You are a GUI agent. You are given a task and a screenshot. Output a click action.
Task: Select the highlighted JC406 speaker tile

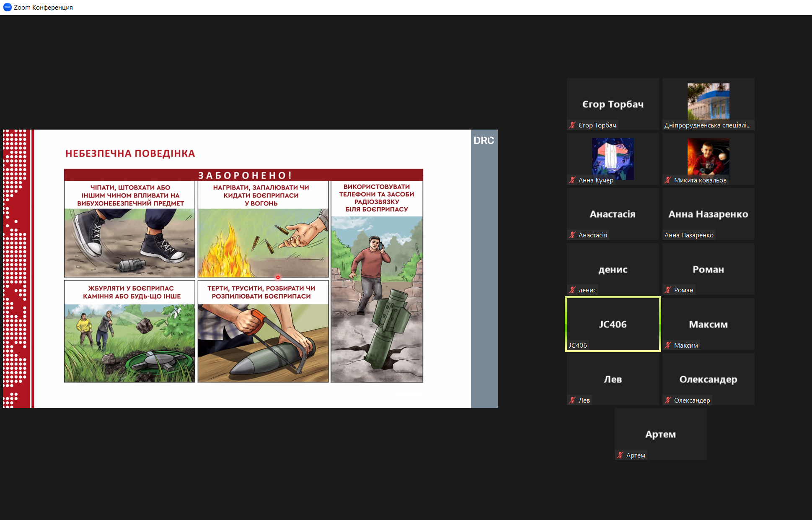(613, 324)
